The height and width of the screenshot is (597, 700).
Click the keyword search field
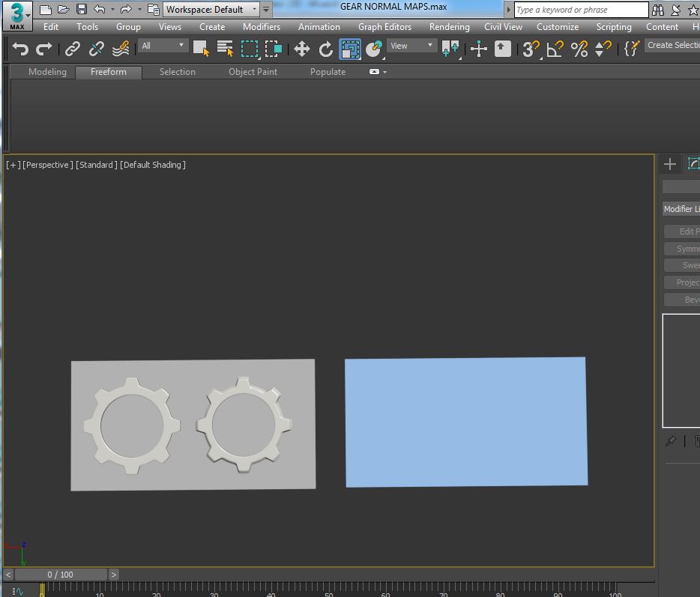[x=579, y=10]
